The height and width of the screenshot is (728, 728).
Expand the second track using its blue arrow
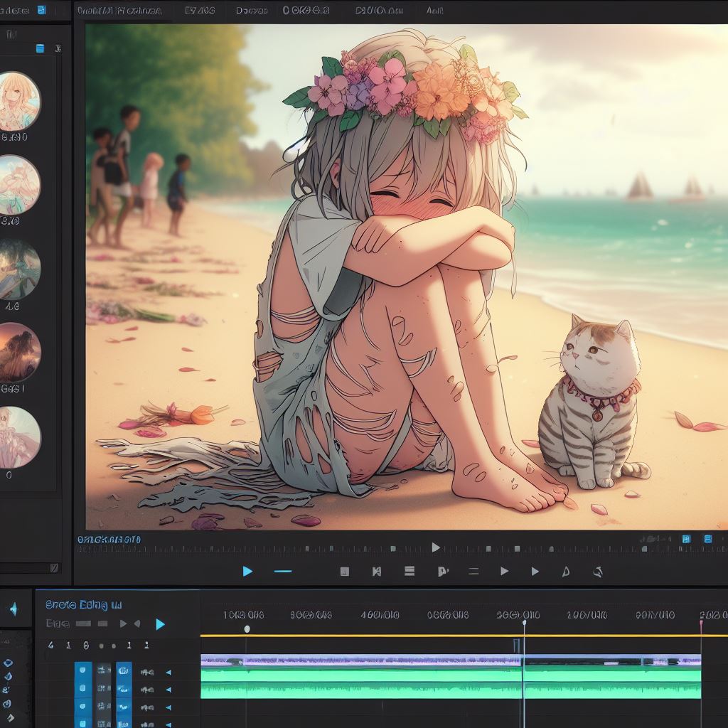168,690
